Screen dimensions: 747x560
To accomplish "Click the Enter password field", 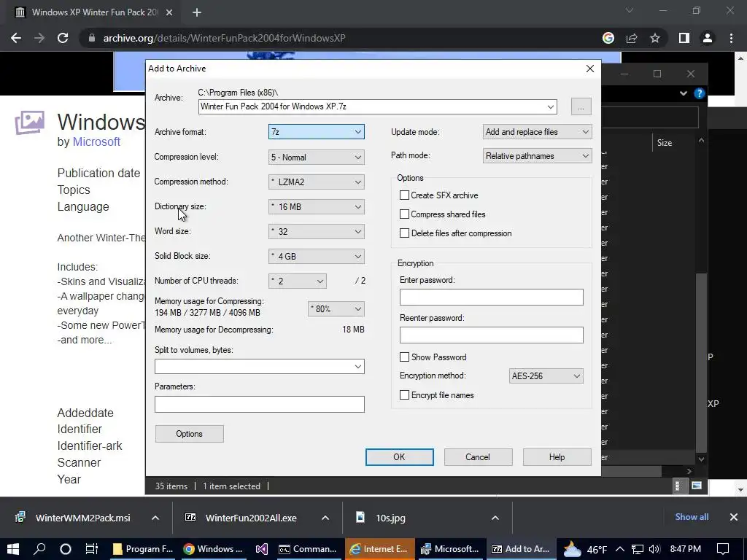I will (491, 297).
